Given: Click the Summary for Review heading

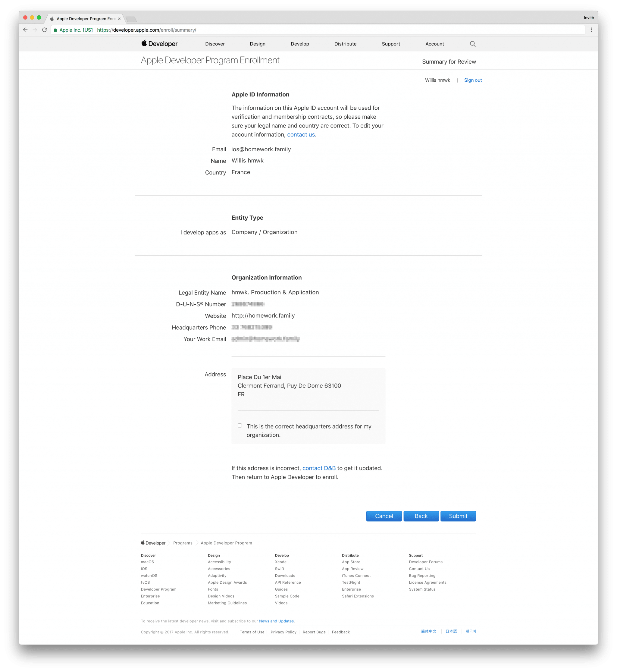Looking at the screenshot, I should tap(449, 62).
